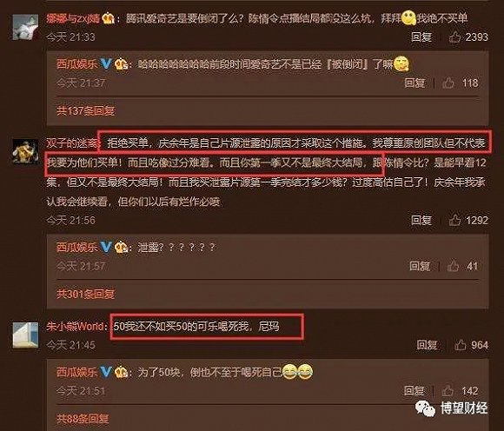
Task: Expand all 137 replies thread
Action: (85, 110)
